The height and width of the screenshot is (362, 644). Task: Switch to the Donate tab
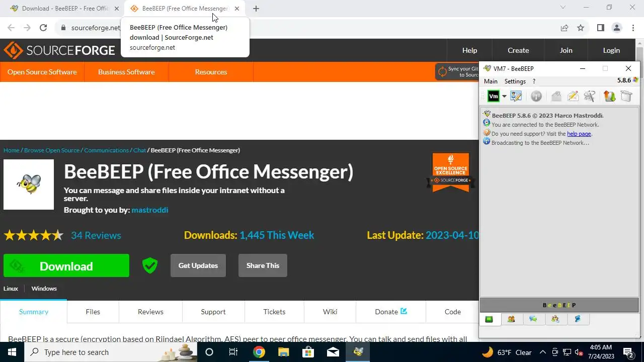391,312
